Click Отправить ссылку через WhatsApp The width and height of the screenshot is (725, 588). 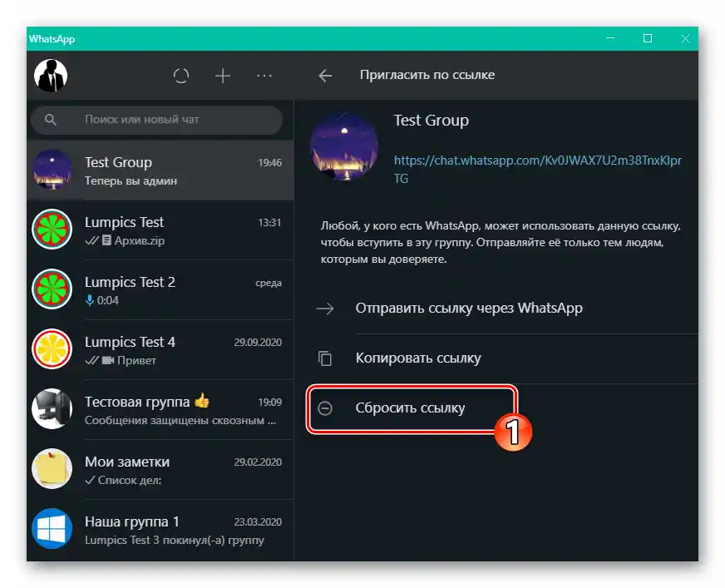(x=469, y=308)
